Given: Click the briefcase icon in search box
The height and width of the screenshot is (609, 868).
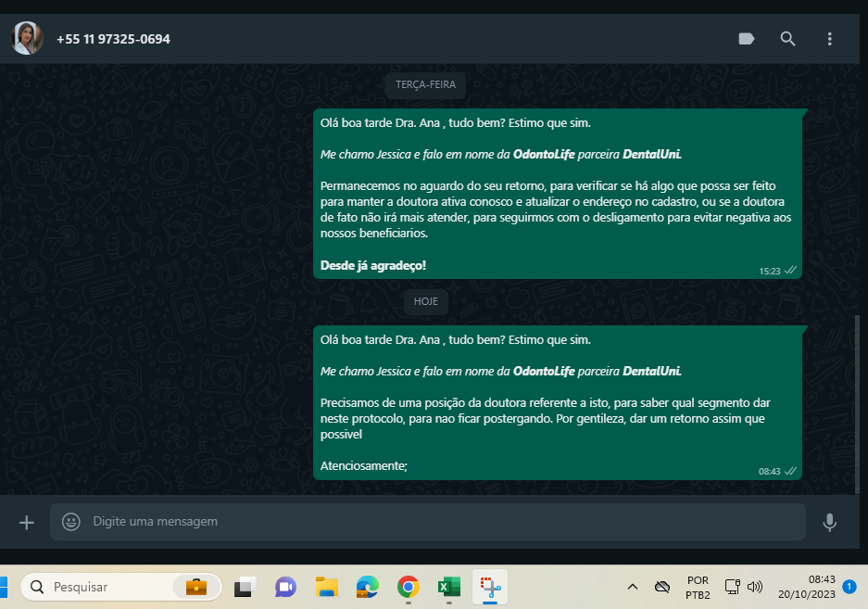Looking at the screenshot, I should click(196, 587).
